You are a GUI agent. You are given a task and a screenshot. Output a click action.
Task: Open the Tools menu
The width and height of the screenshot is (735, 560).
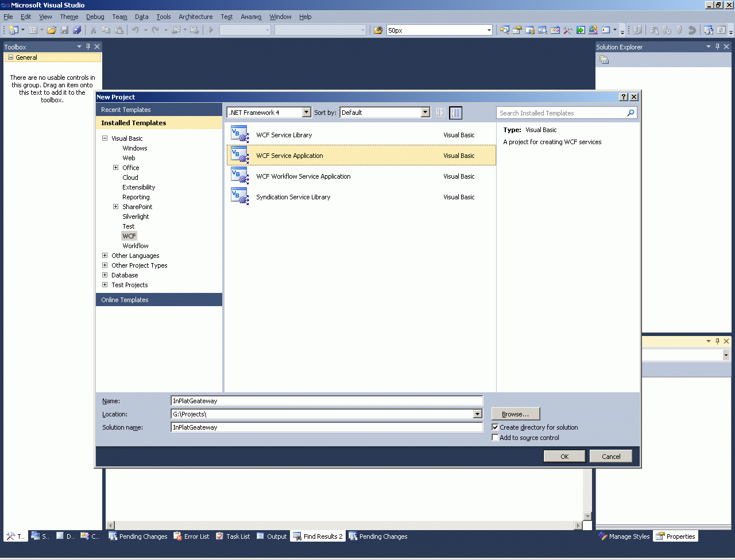(x=164, y=17)
